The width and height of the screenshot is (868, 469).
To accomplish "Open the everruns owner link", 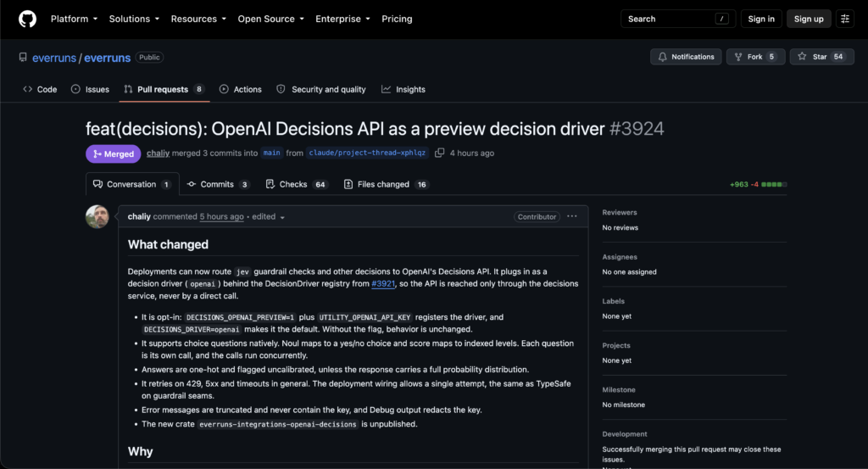I will [54, 58].
